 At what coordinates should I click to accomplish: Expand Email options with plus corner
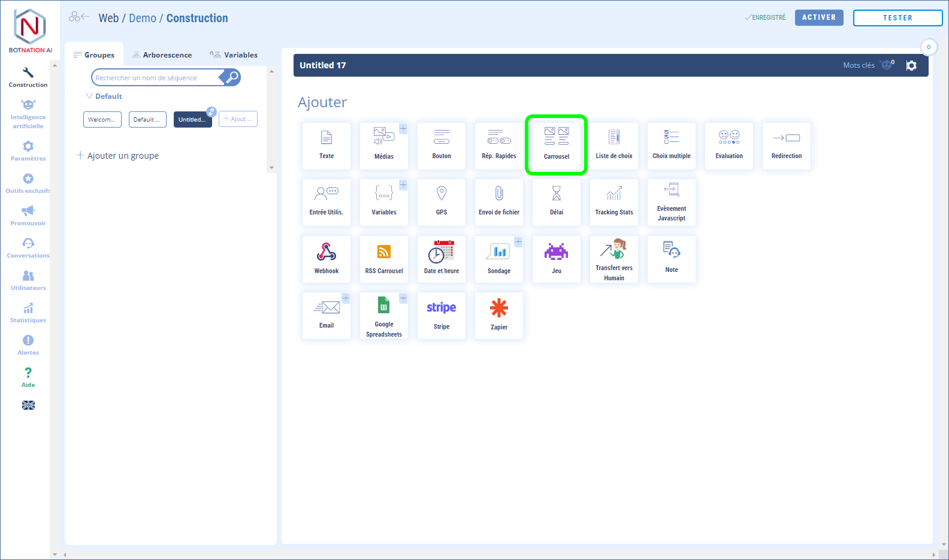(346, 298)
